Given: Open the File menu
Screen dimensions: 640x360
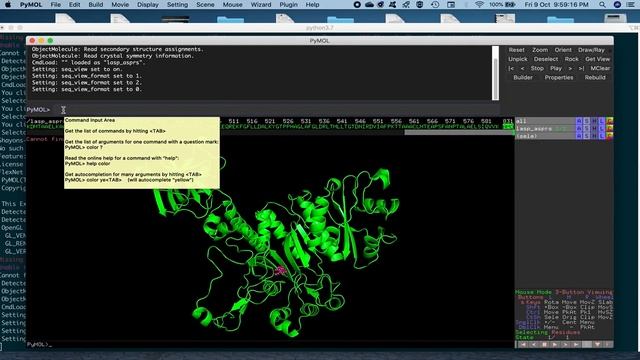Looking at the screenshot, I should pos(56,4).
